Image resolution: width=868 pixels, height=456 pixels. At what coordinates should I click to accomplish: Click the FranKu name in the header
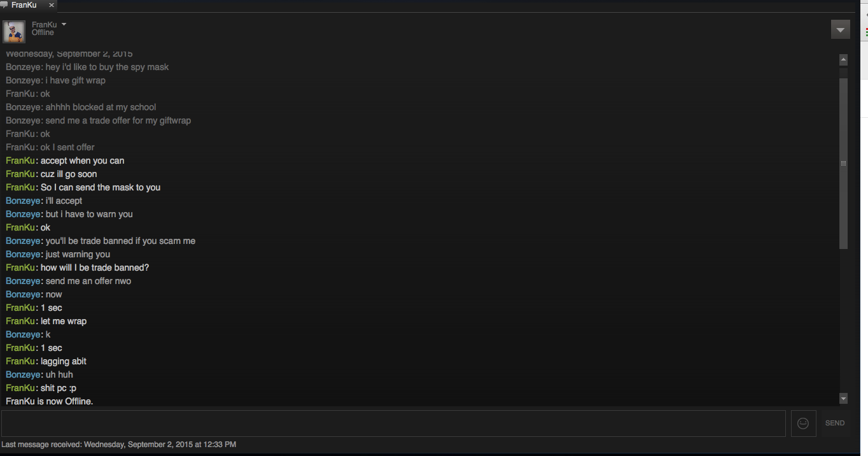point(45,24)
